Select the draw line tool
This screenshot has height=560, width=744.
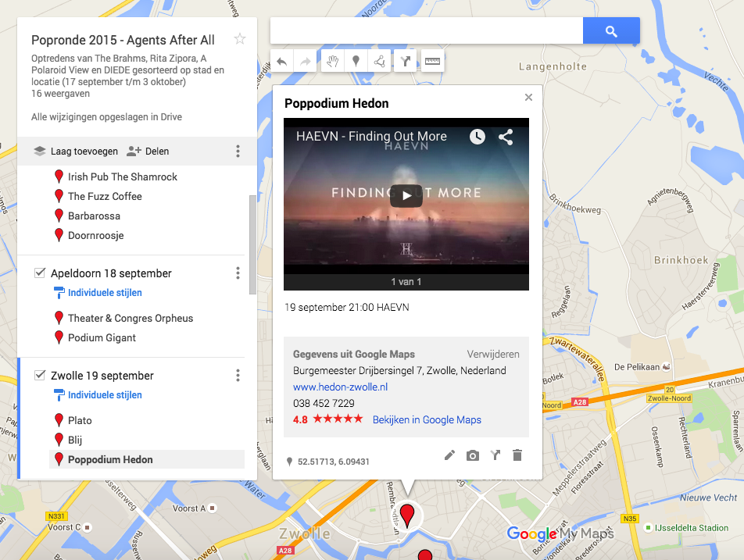tap(379, 61)
